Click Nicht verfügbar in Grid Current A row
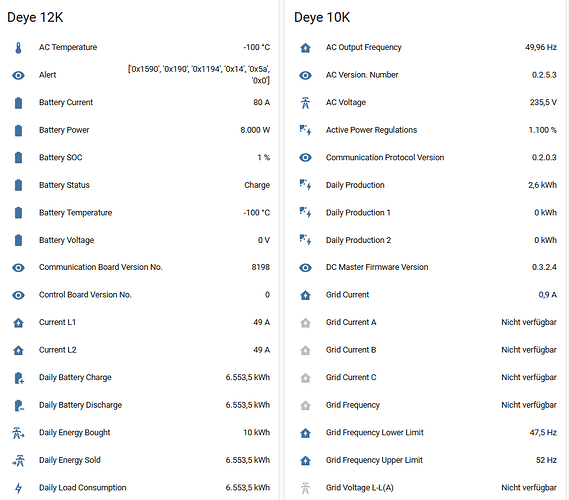This screenshot has width=569, height=500. coord(529,322)
